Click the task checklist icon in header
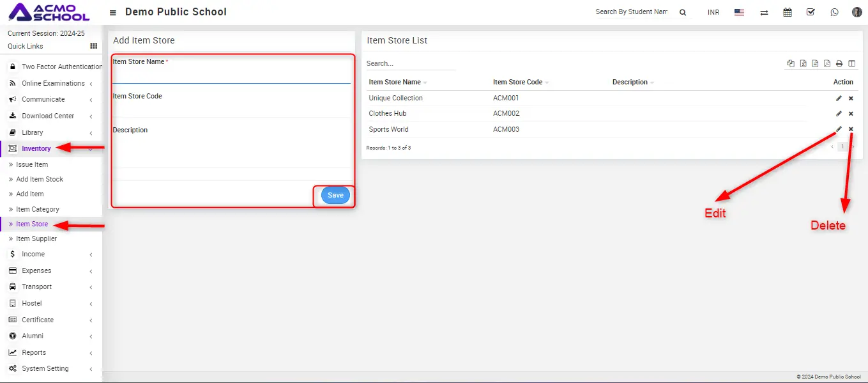The image size is (868, 383). click(x=811, y=12)
